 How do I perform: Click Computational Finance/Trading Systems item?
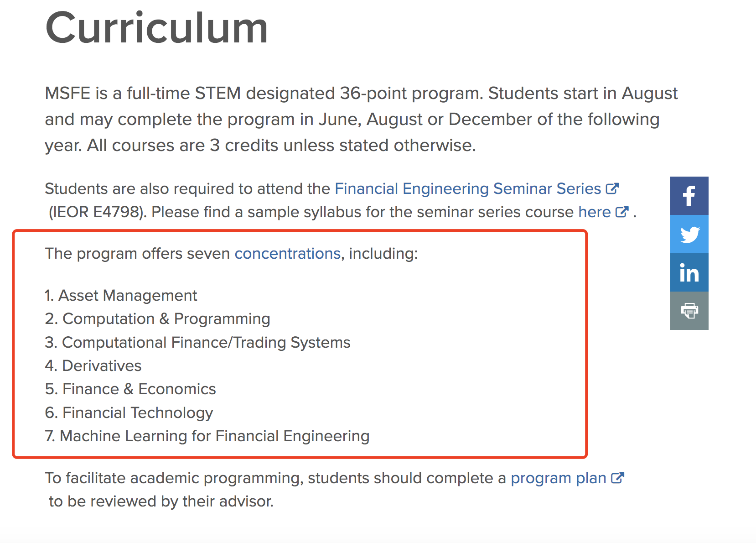pyautogui.click(x=197, y=342)
